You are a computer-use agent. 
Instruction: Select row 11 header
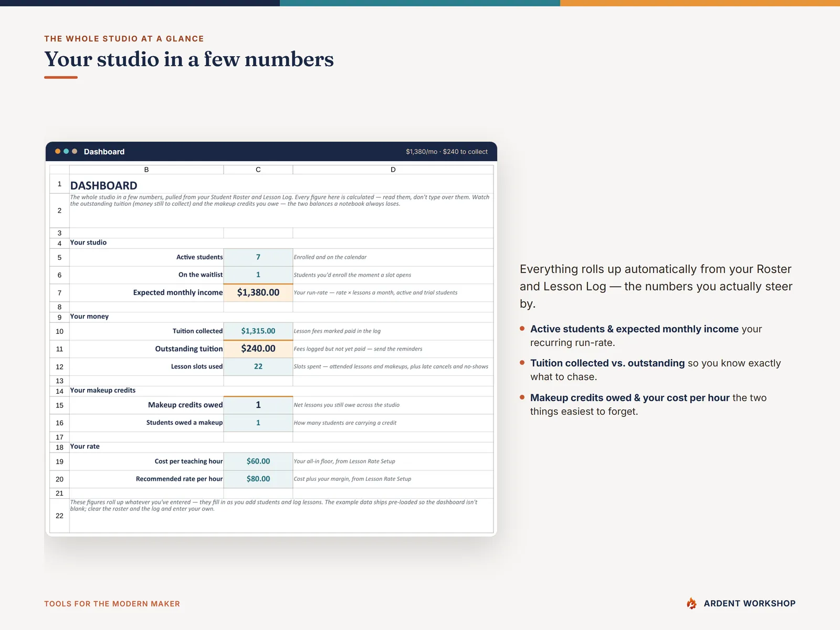59,349
